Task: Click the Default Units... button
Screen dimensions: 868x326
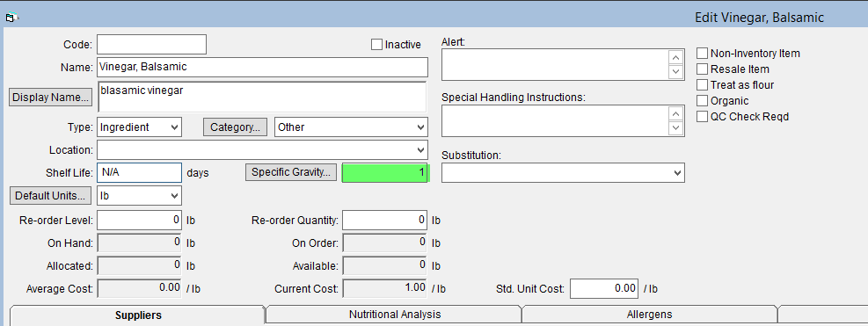Action: [x=51, y=195]
